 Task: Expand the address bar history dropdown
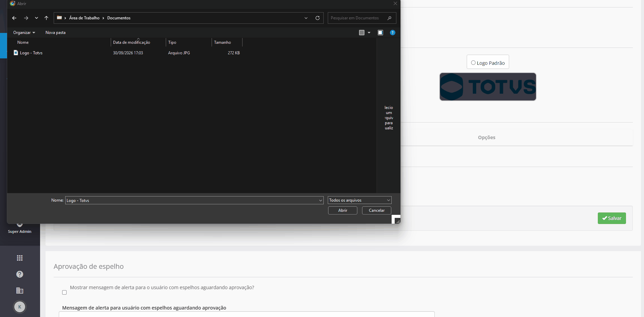pos(306,18)
